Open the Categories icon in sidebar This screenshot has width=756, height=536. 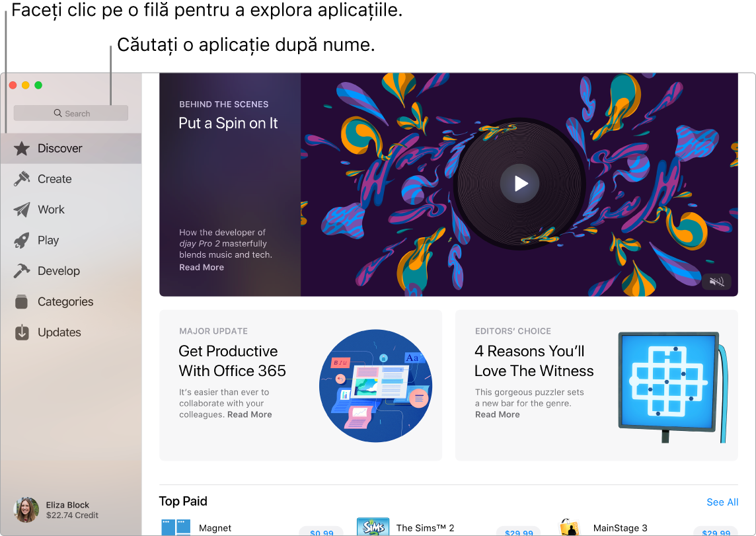(x=20, y=301)
